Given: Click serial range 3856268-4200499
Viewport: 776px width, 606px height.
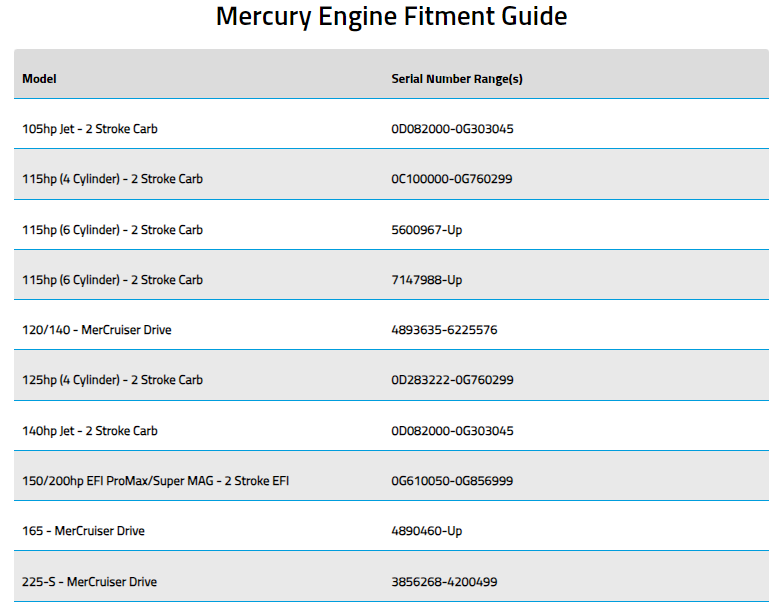Looking at the screenshot, I should click(444, 582).
